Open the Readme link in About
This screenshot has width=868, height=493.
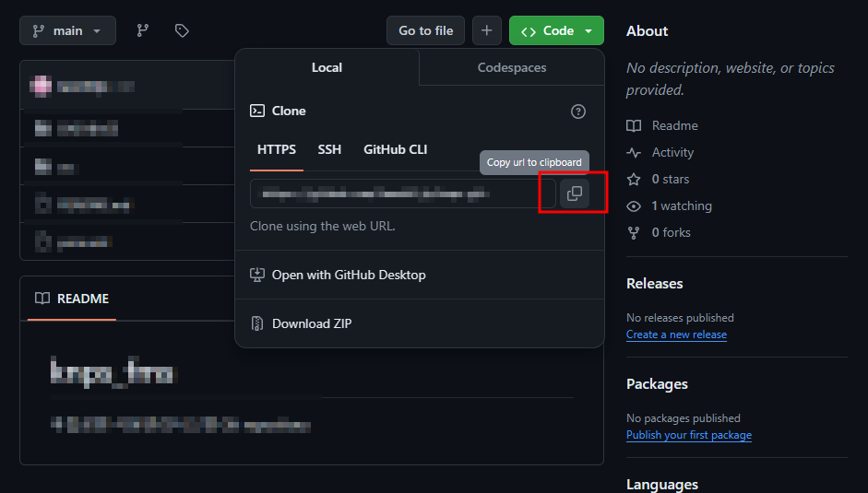[674, 125]
